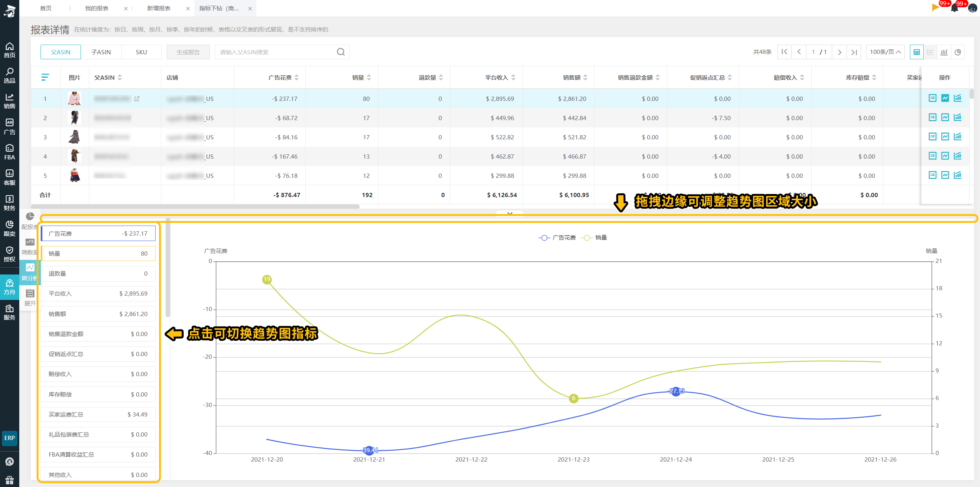
Task: Open row 5 trend chart icon
Action: [945, 175]
